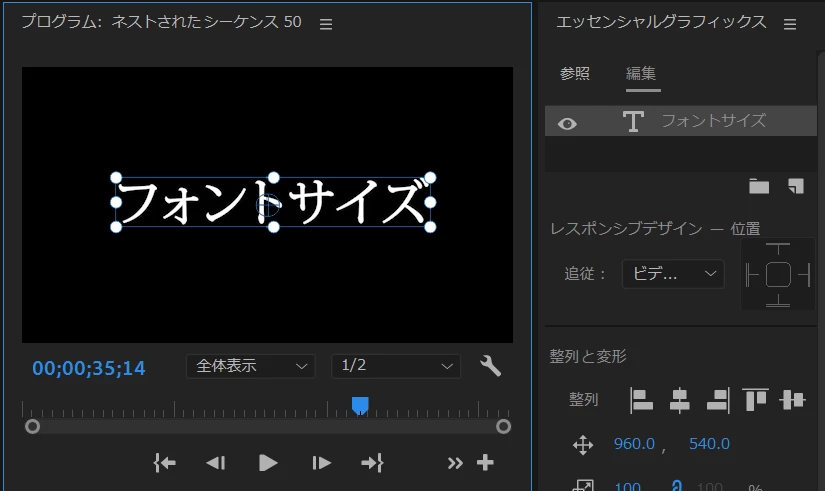Align the layer to the right
825x491 pixels.
pyautogui.click(x=718, y=400)
